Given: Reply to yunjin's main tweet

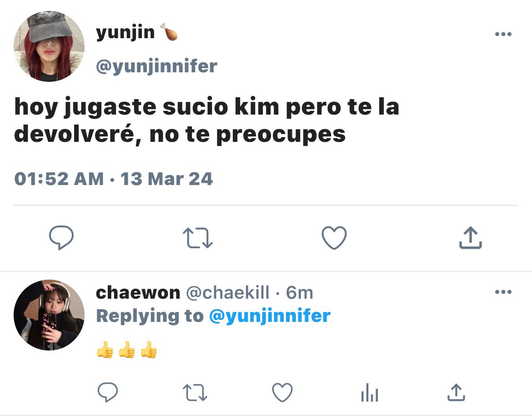Looking at the screenshot, I should (61, 237).
